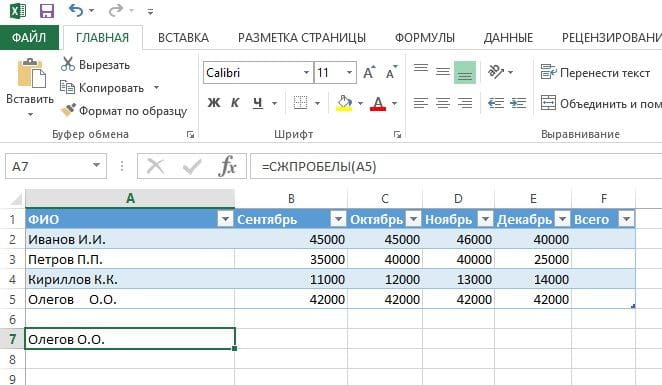This screenshot has height=385, width=662.
Task: Toggle bottom align button highlighted green
Action: pyautogui.click(x=464, y=72)
